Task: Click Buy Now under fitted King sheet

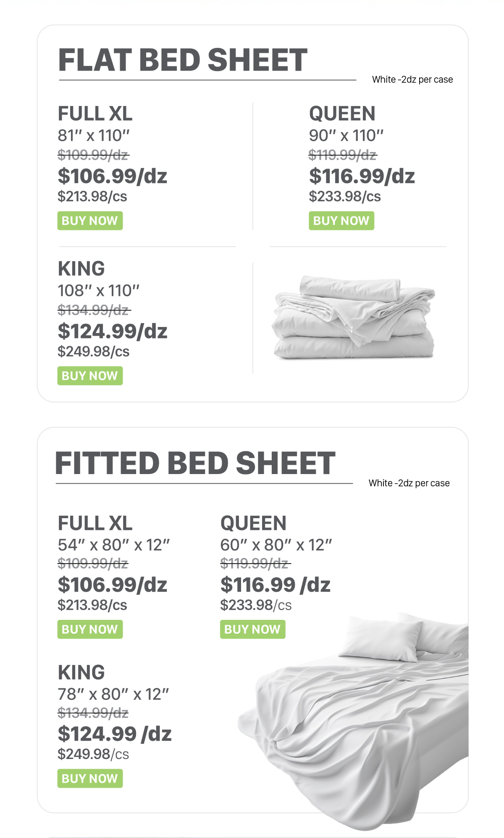Action: 90,778
